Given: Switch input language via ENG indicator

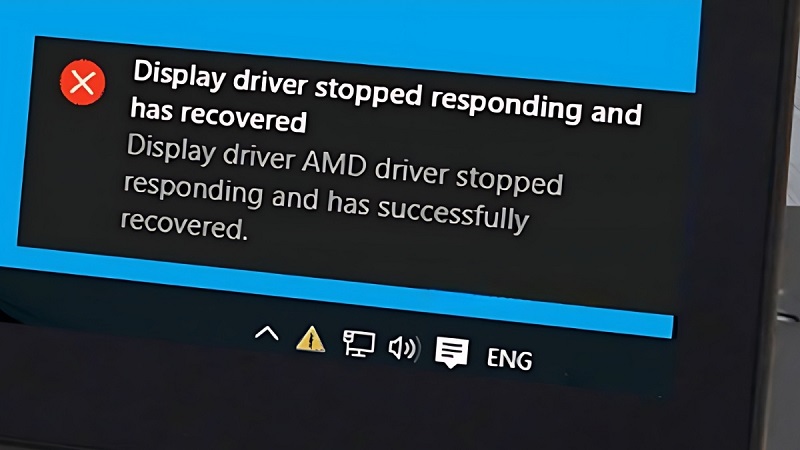Looking at the screenshot, I should tap(509, 359).
